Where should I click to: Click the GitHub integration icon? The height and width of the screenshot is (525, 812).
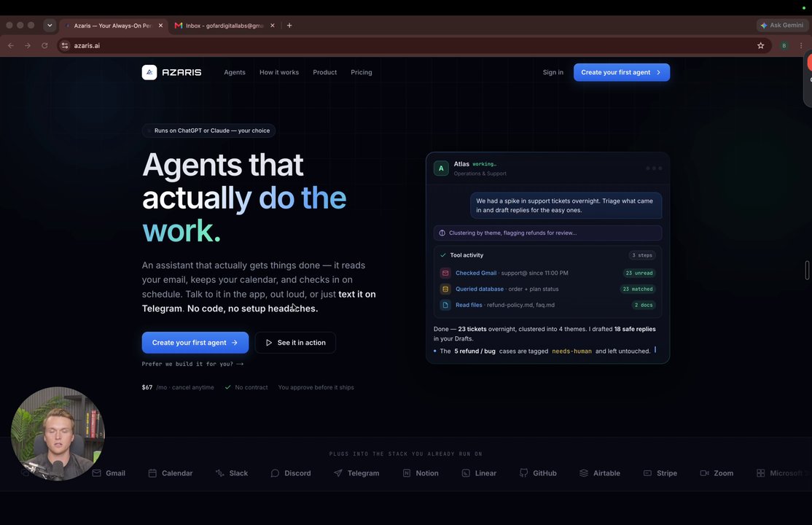[523, 473]
